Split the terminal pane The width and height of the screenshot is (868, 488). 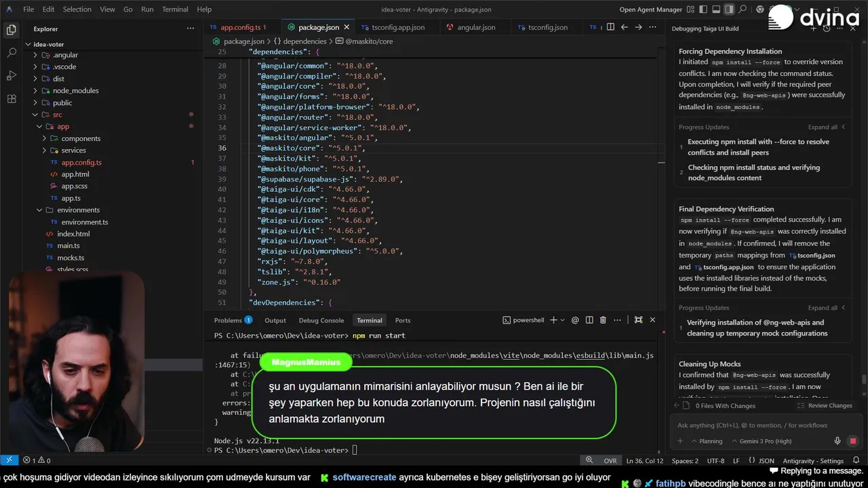coord(589,320)
